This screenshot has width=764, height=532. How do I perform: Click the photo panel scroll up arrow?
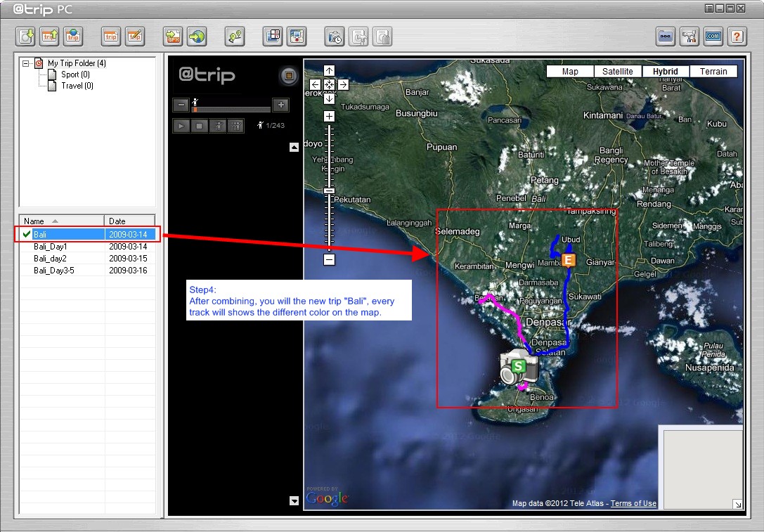click(x=294, y=147)
